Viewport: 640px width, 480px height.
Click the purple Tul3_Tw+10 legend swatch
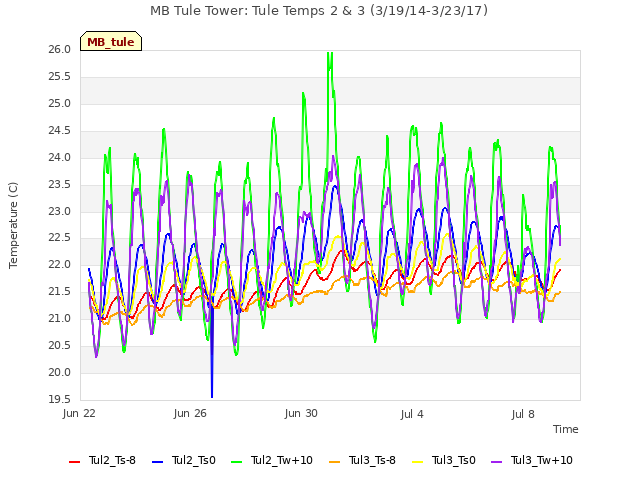pos(497,462)
